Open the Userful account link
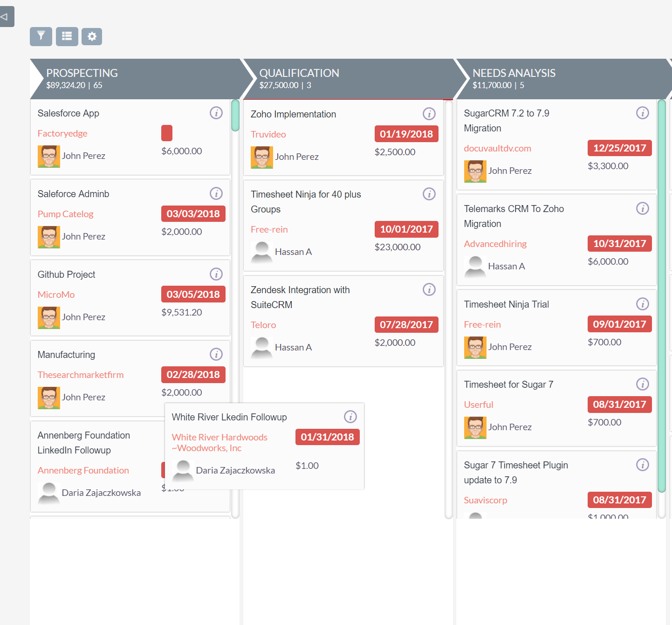The image size is (672, 625). (x=479, y=405)
